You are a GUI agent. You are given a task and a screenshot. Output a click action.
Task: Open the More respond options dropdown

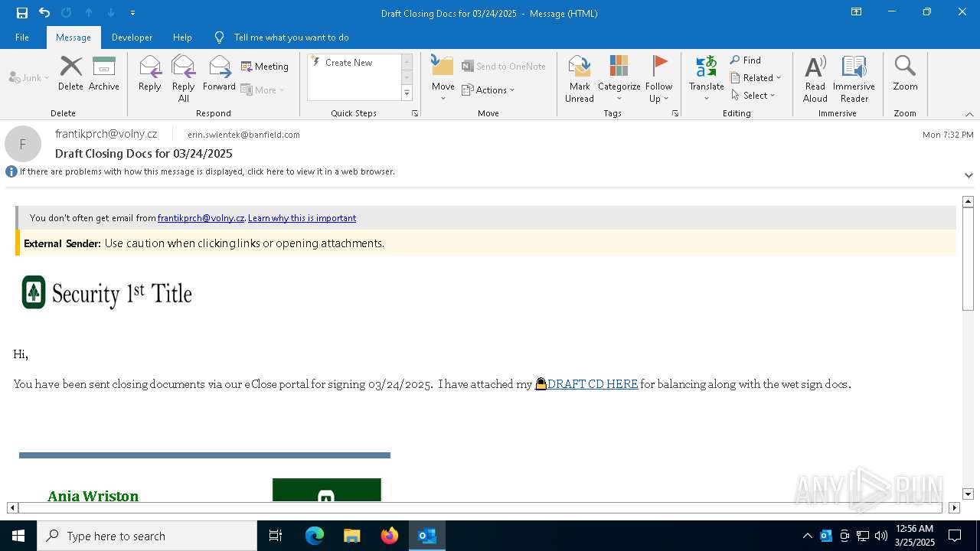(263, 90)
